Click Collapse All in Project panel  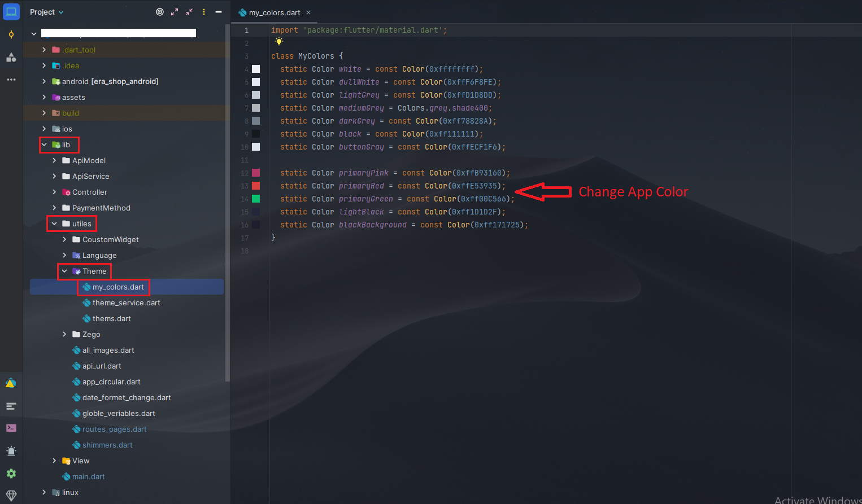[x=189, y=12]
